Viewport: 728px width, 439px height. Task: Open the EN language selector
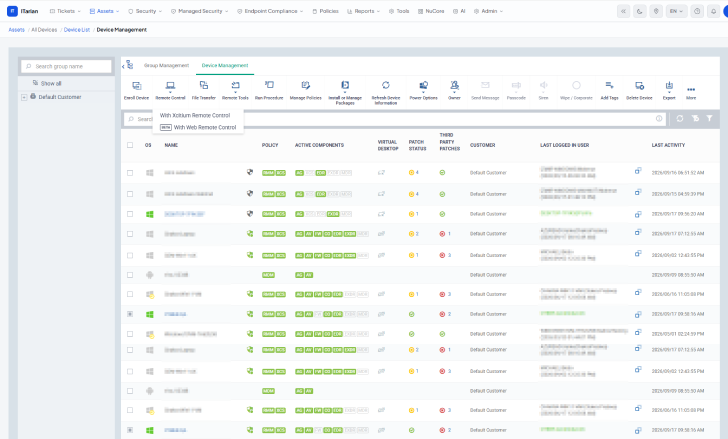click(x=676, y=11)
